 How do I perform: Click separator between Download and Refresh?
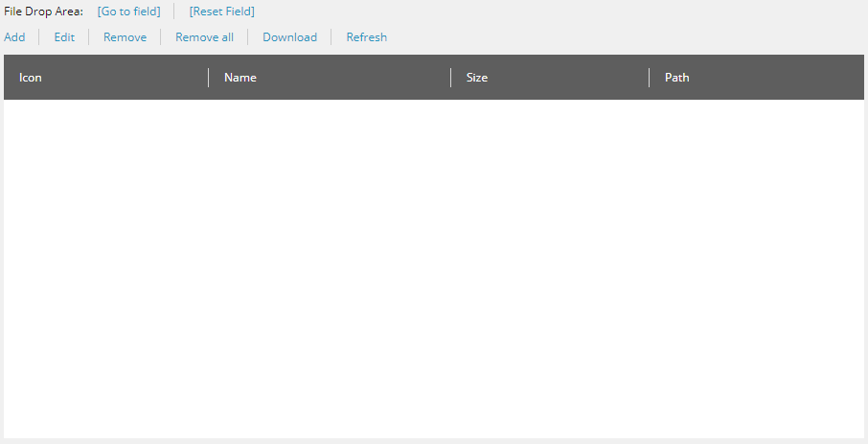pos(331,37)
